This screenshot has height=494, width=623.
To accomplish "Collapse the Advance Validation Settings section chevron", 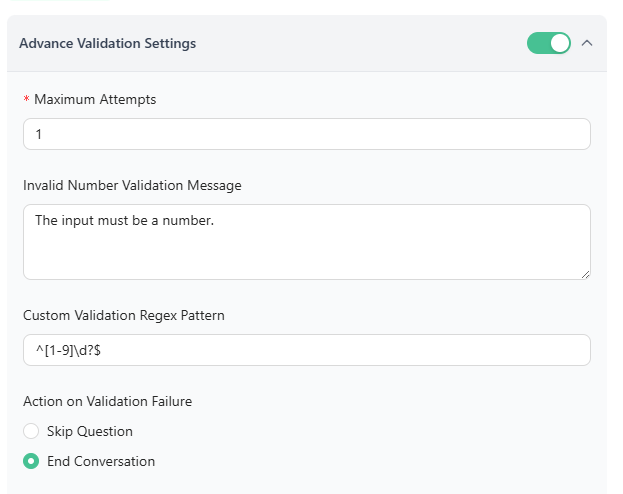I will tap(587, 43).
